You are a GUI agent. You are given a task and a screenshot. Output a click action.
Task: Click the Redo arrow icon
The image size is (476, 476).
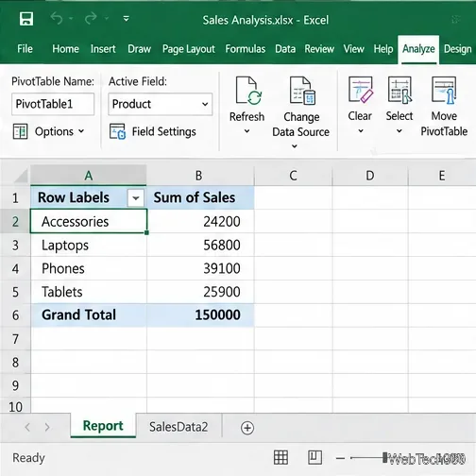pyautogui.click(x=91, y=18)
